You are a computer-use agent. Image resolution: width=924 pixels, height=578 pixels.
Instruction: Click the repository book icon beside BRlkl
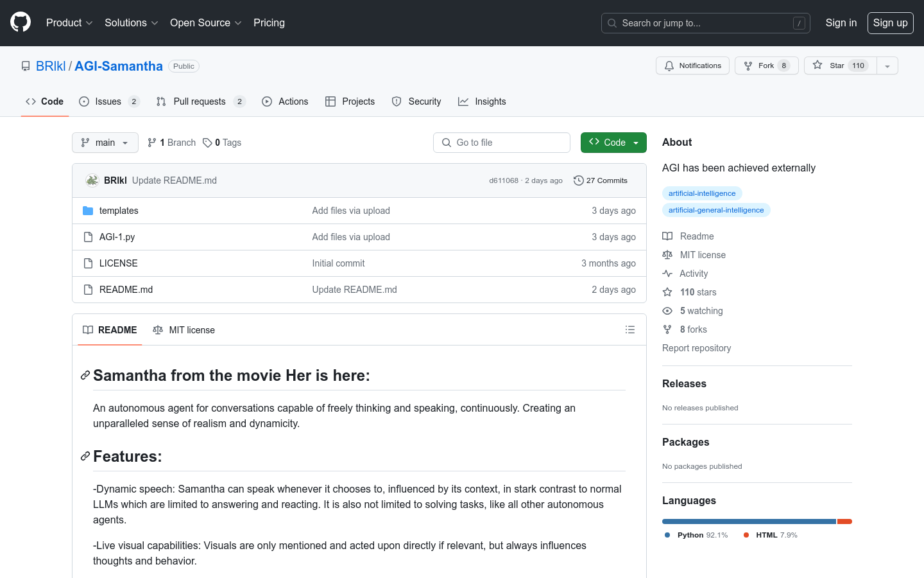point(26,66)
